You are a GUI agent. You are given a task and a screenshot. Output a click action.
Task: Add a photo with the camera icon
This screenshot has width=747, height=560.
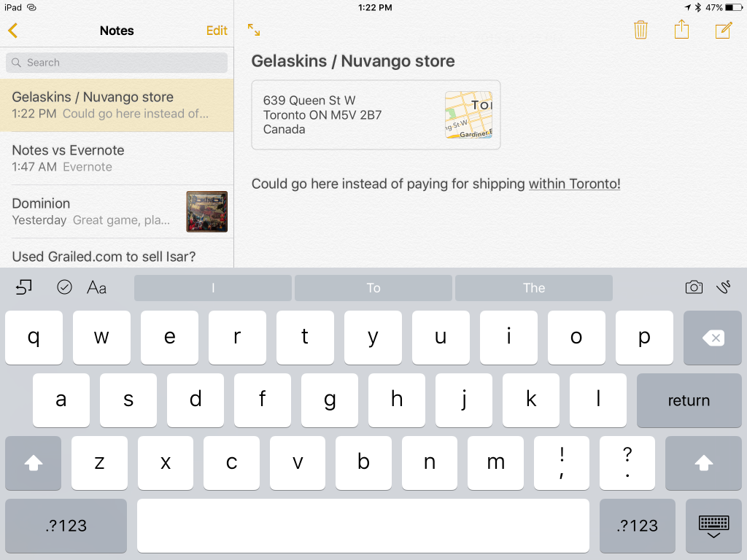pyautogui.click(x=694, y=287)
